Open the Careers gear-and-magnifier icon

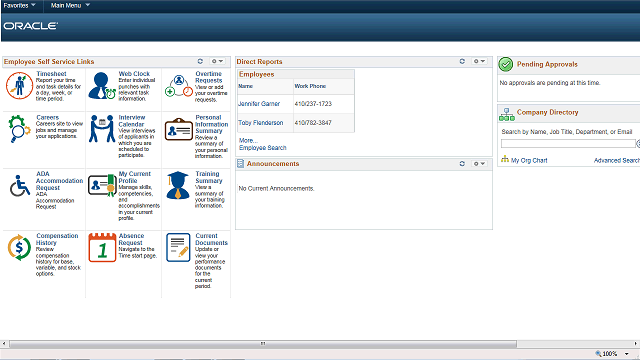coord(19,129)
